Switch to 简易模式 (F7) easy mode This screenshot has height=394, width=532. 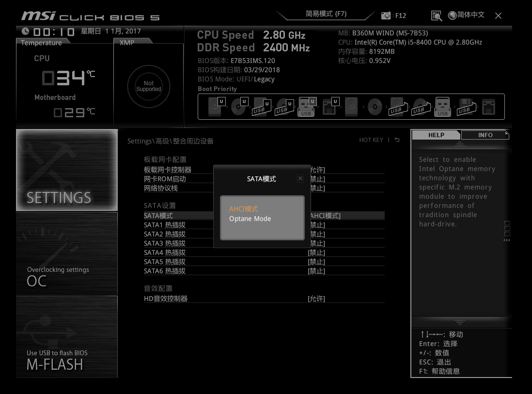326,14
